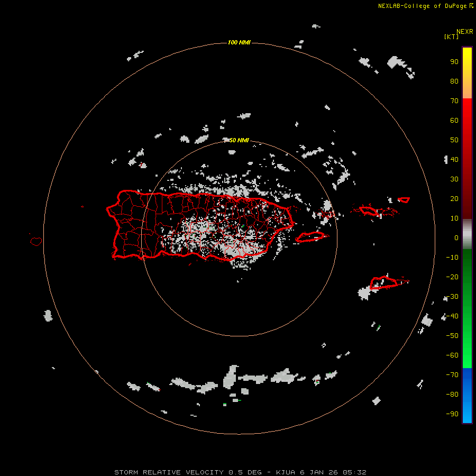Click the -30 knot scale label
476x476 pixels.
coord(452,297)
